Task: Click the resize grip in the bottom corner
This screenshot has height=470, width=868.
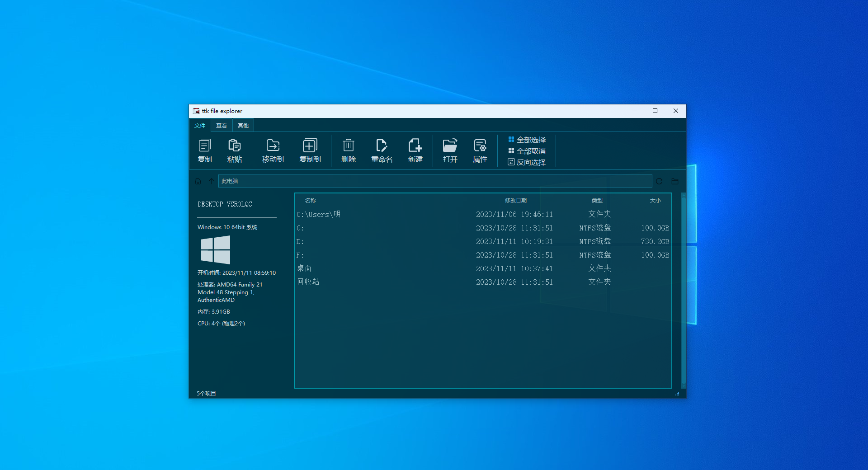Action: point(677,394)
